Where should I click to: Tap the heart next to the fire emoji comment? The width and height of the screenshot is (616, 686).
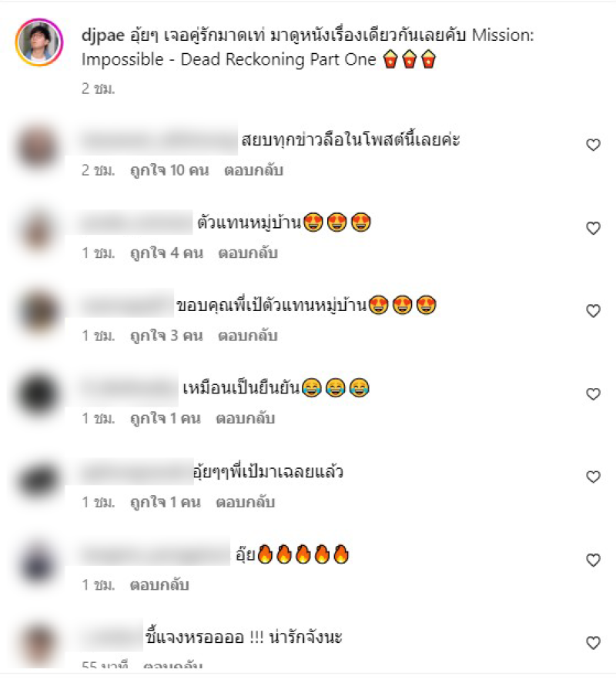593,560
